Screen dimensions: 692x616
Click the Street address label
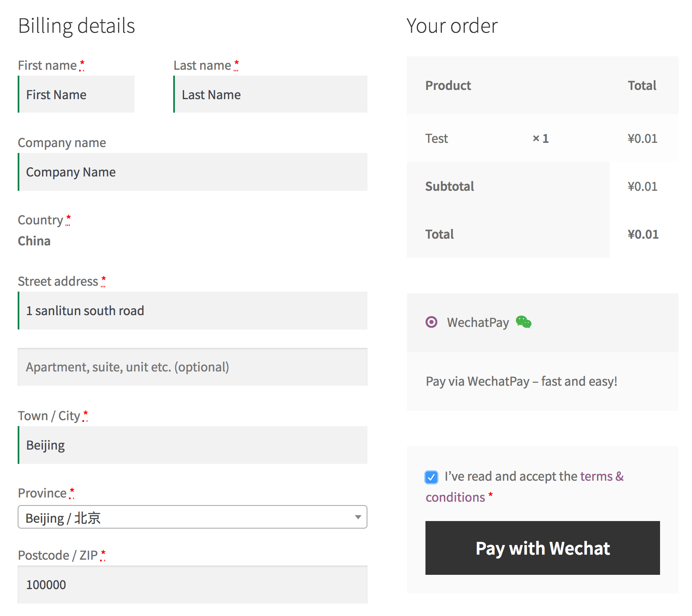[x=58, y=282]
